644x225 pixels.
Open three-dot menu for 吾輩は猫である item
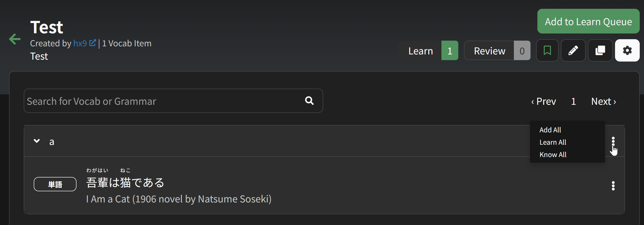coord(613,186)
